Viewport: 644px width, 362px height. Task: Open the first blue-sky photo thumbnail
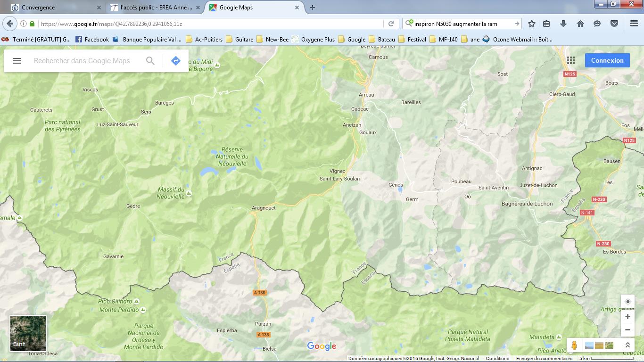point(589,346)
